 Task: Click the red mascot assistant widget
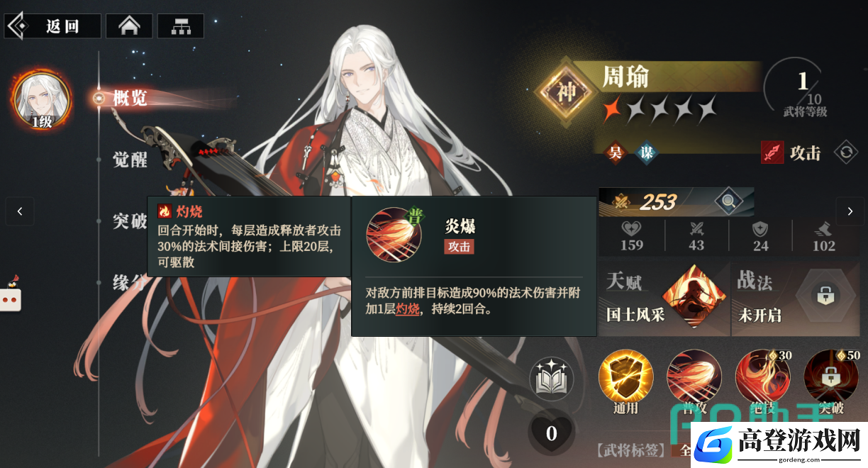[10, 294]
